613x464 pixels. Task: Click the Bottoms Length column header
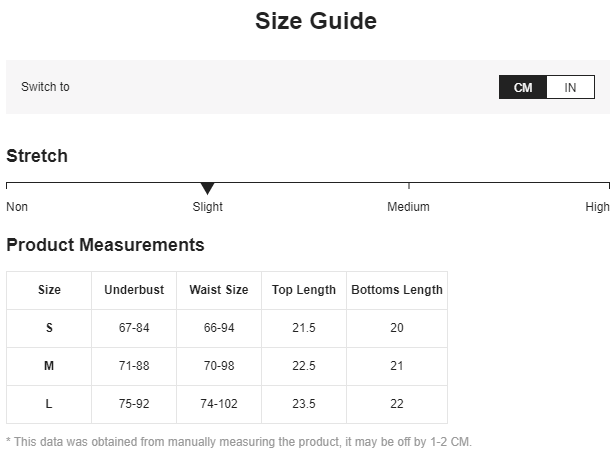click(397, 290)
